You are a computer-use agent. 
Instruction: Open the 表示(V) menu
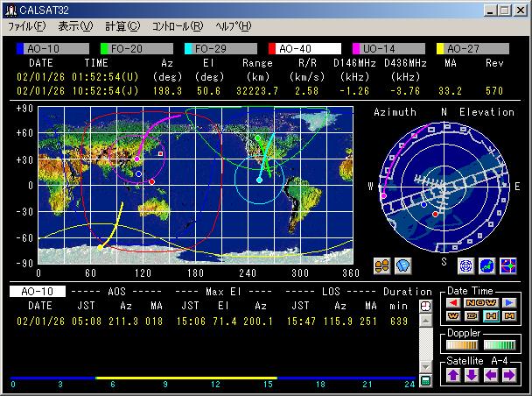click(x=75, y=26)
